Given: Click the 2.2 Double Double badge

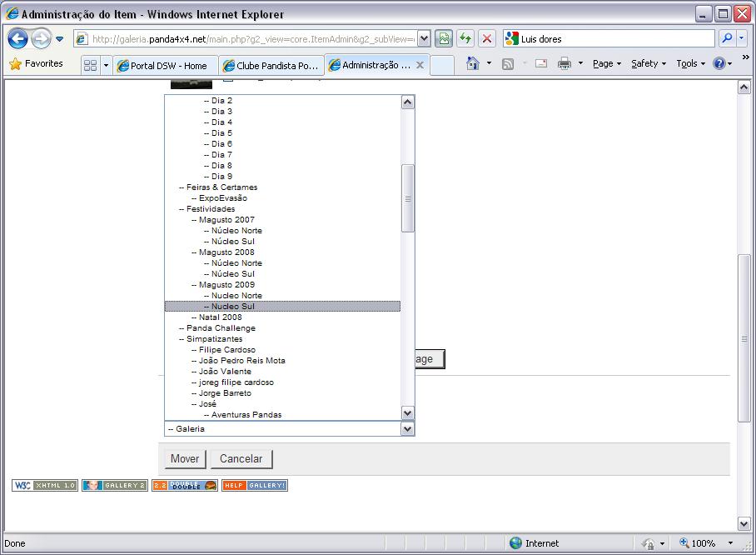Looking at the screenshot, I should coord(185,485).
